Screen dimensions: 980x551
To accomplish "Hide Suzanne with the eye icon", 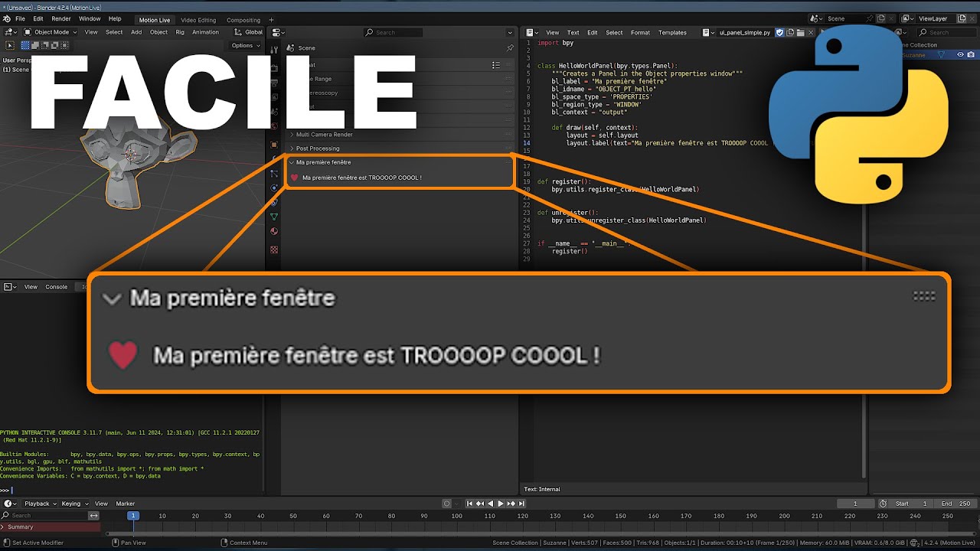I will tap(960, 55).
